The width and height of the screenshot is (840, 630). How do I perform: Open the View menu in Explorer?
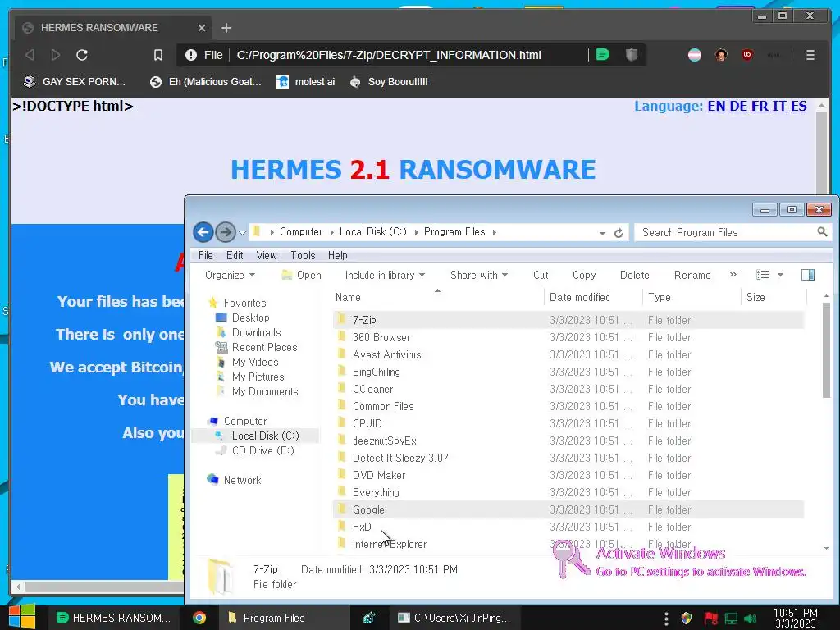267,255
